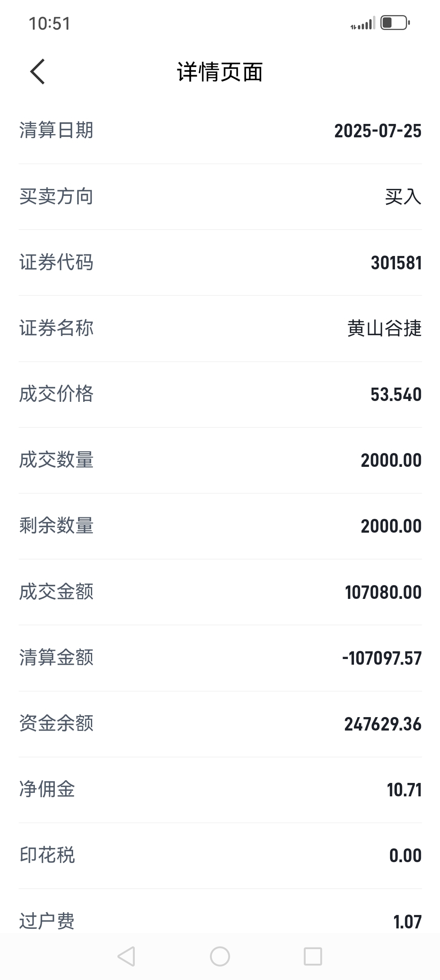This screenshot has height=980, width=440.
Task: Tap Android back navigation triangle
Action: point(126,956)
